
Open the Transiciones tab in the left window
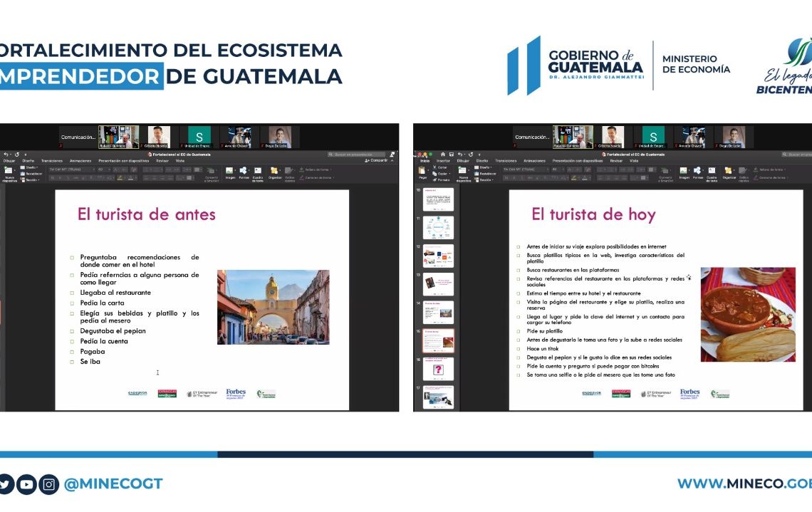[51, 161]
